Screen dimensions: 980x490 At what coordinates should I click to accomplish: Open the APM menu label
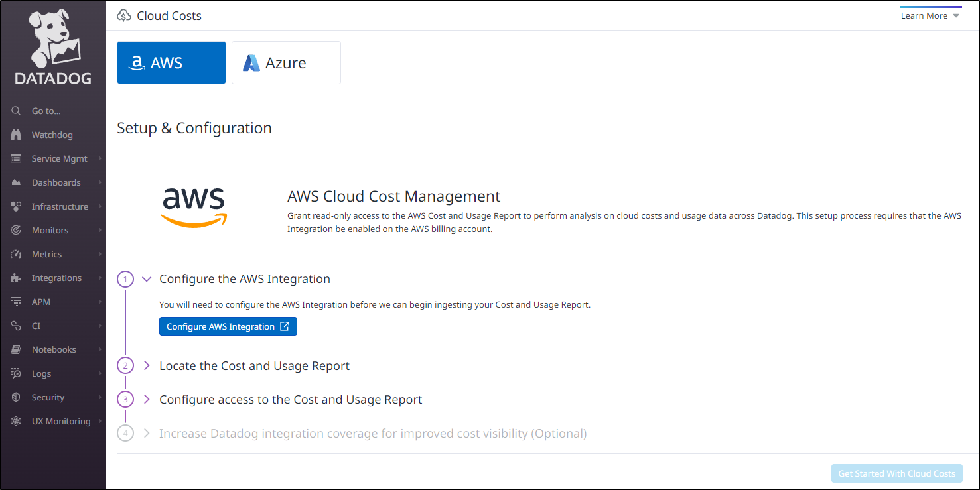coord(41,302)
